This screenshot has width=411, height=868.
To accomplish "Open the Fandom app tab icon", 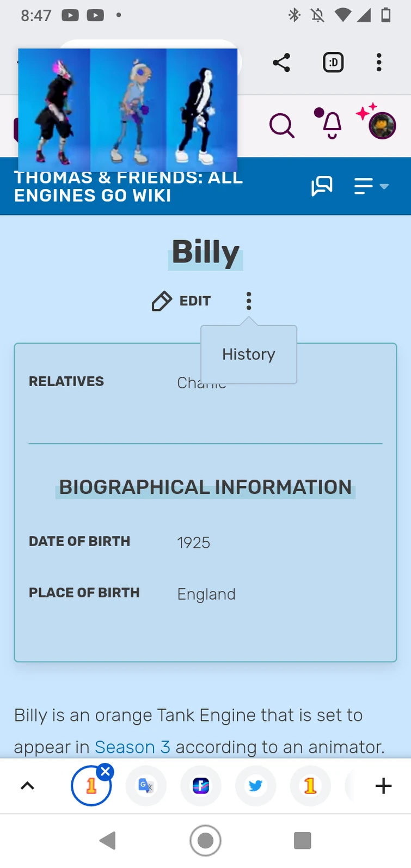I will (x=200, y=786).
